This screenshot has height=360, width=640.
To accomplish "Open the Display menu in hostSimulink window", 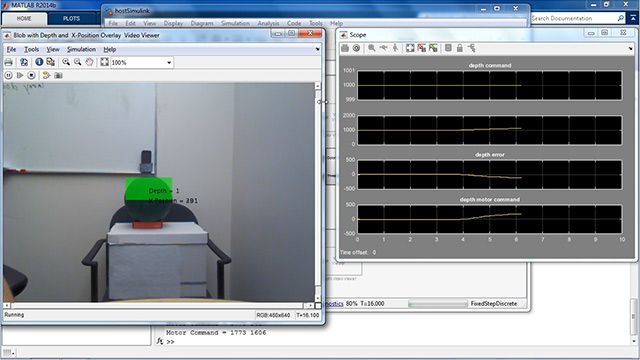I will (x=173, y=23).
